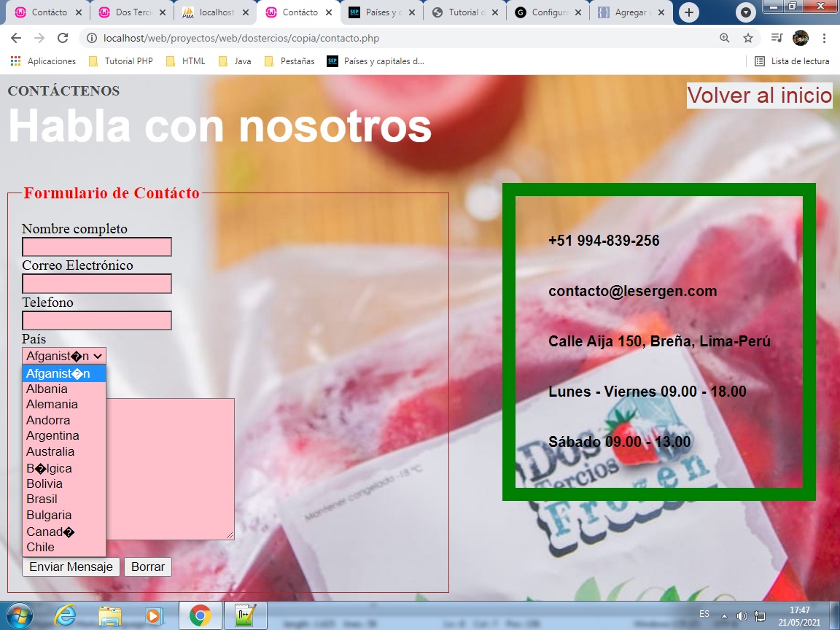Collapse the País dropdown selector

[64, 357]
